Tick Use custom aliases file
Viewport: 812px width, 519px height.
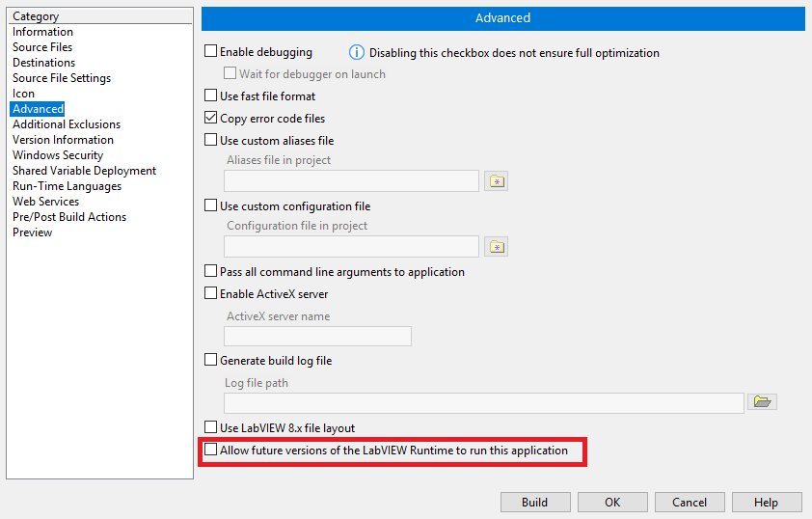pyautogui.click(x=211, y=140)
